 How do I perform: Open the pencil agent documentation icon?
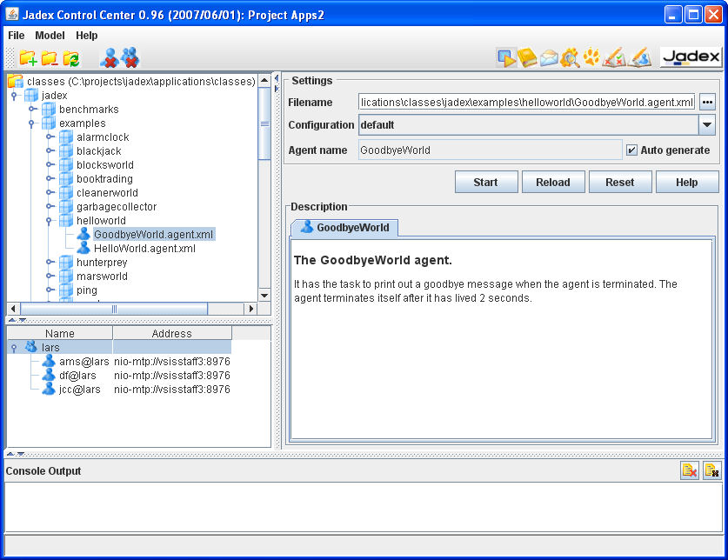click(640, 57)
